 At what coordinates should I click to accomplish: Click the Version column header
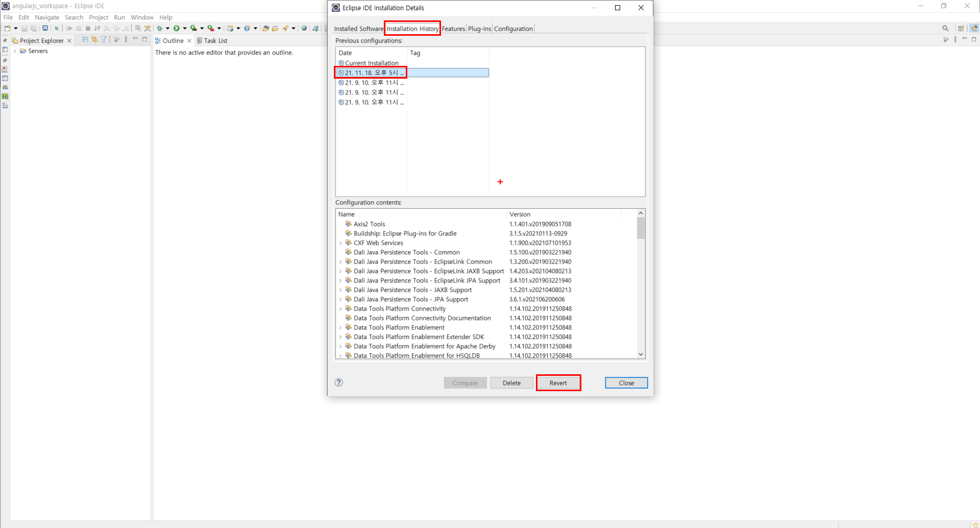tap(564, 214)
